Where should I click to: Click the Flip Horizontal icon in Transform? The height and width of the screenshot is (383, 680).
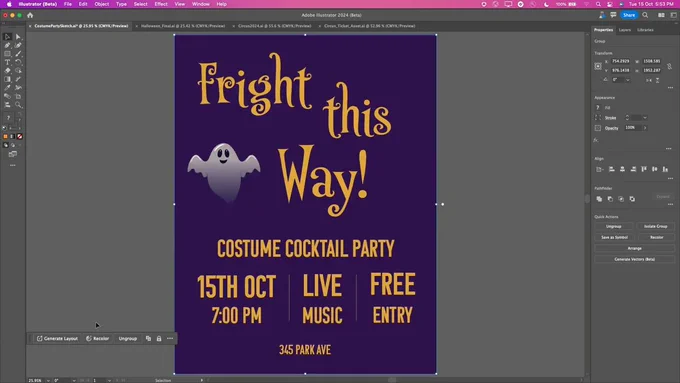pyautogui.click(x=649, y=80)
